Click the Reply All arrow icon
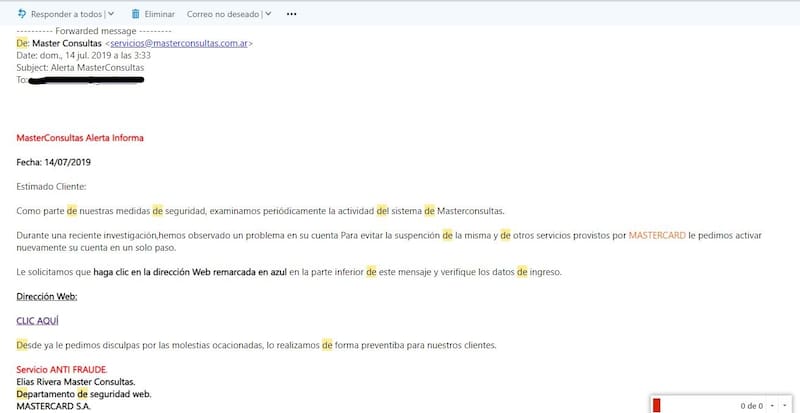 point(22,14)
